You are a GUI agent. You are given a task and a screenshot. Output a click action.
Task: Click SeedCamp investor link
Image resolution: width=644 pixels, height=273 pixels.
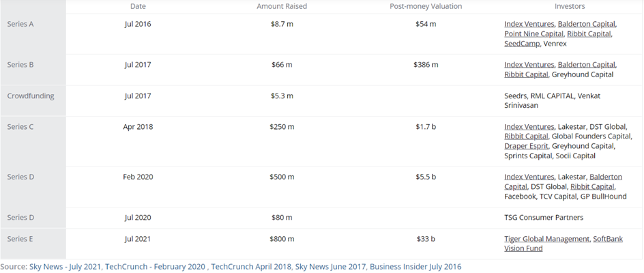(x=522, y=44)
